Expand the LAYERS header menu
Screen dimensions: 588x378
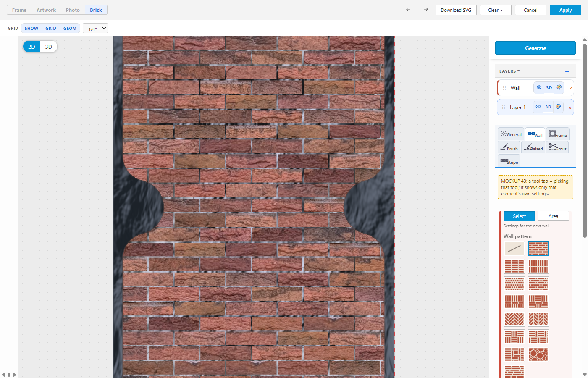click(509, 71)
